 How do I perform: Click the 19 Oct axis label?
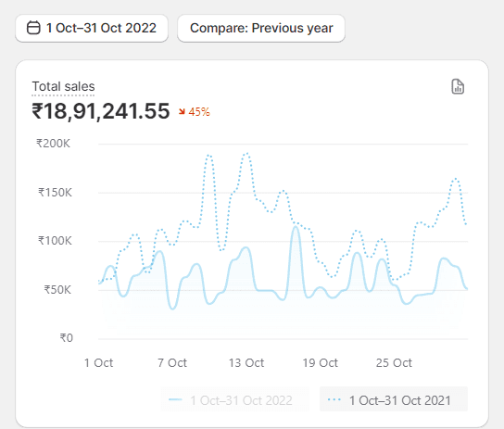(321, 363)
